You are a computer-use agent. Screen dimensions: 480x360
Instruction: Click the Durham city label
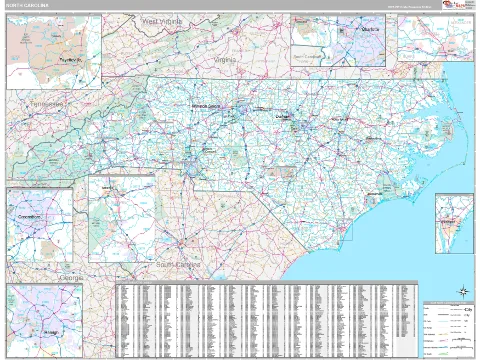283,117
